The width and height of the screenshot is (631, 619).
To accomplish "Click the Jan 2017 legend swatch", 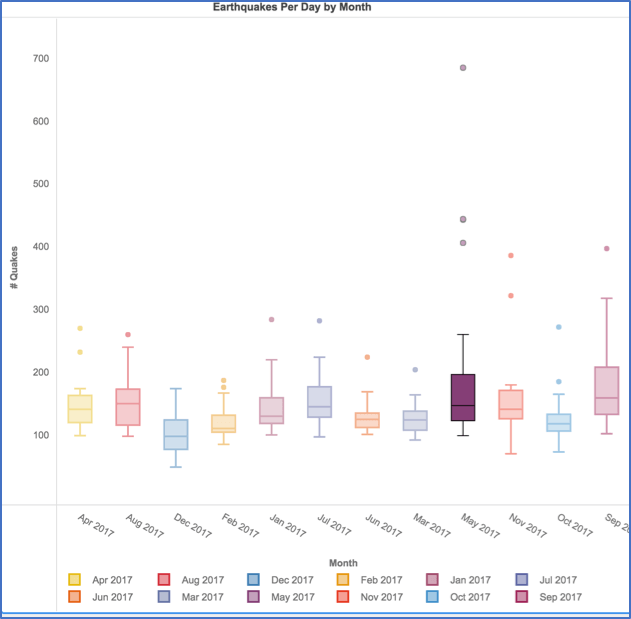I will (432, 580).
